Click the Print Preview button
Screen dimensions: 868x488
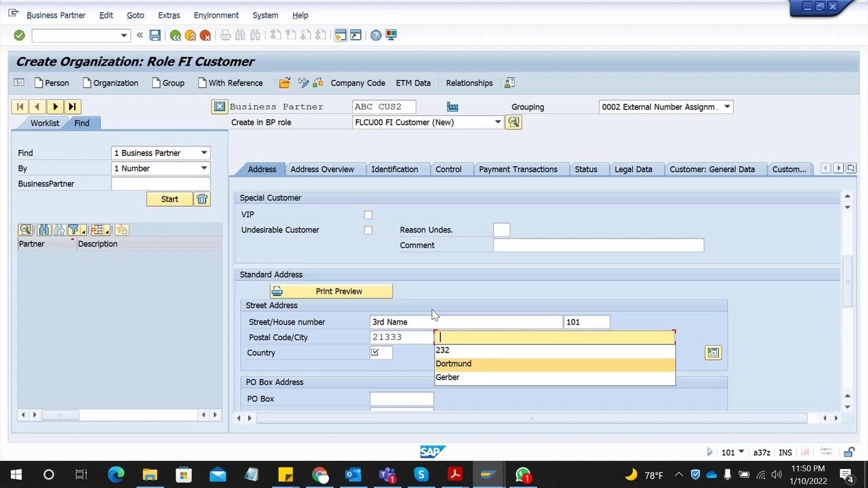[x=331, y=291]
